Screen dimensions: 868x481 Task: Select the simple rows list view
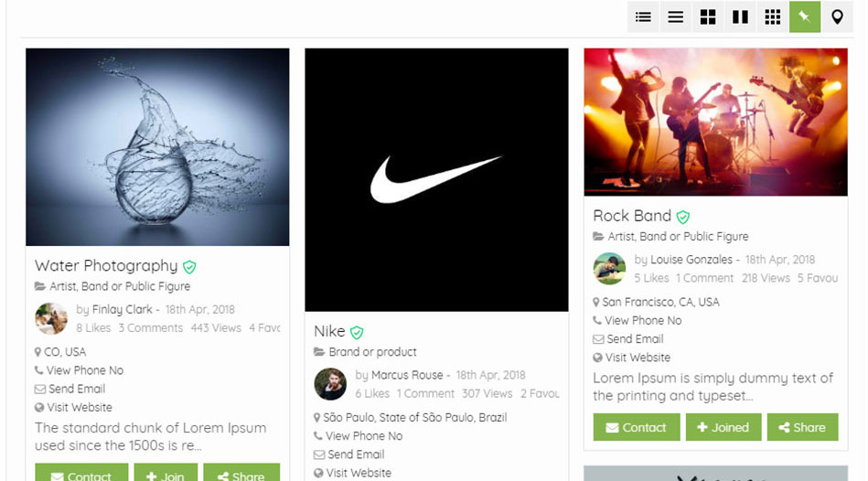click(x=675, y=16)
